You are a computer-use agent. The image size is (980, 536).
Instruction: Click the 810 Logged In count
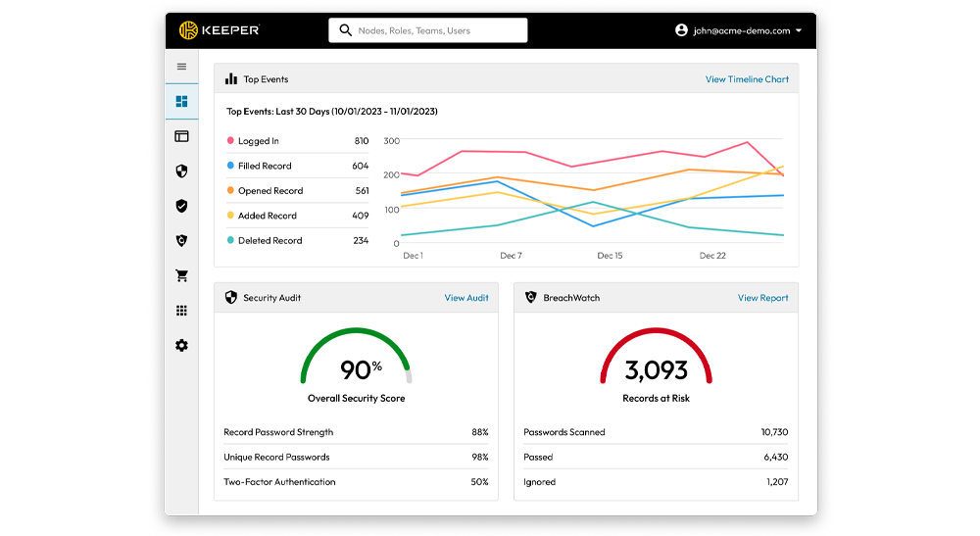pyautogui.click(x=362, y=141)
